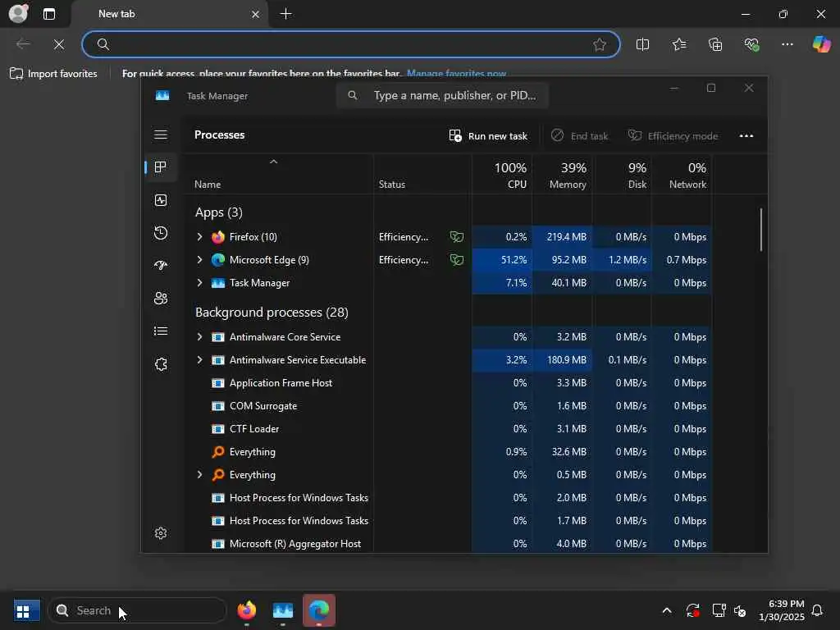
Task: Click efficiency leaf icon on Firefox row
Action: (456, 237)
